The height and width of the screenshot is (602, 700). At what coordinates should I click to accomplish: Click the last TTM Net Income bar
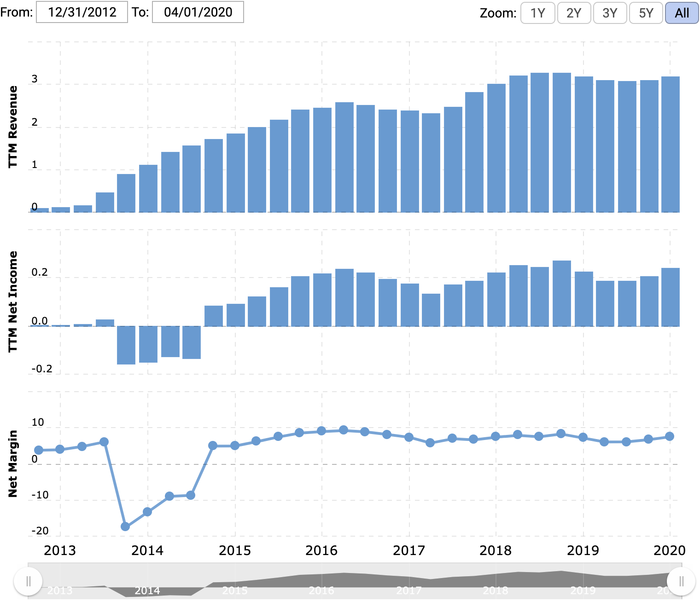point(671,297)
